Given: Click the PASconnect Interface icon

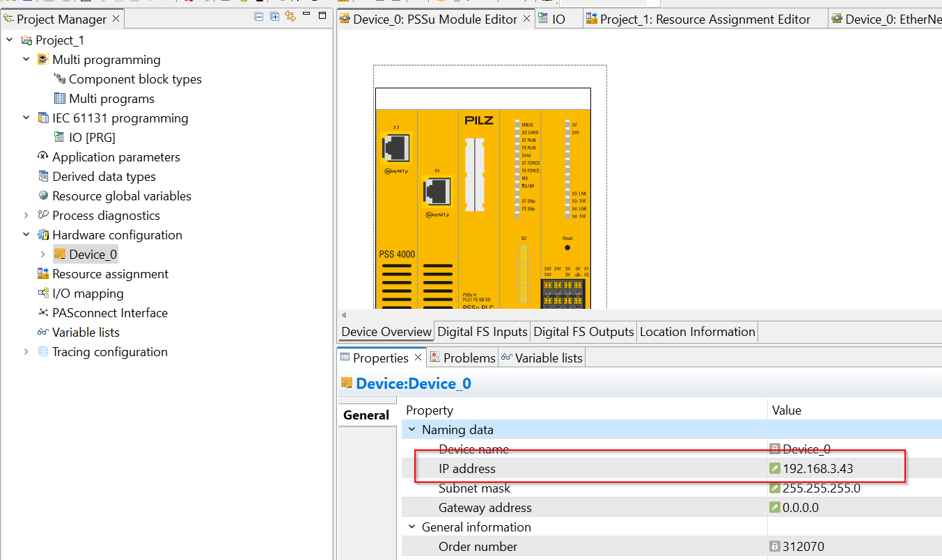Looking at the screenshot, I should [43, 312].
